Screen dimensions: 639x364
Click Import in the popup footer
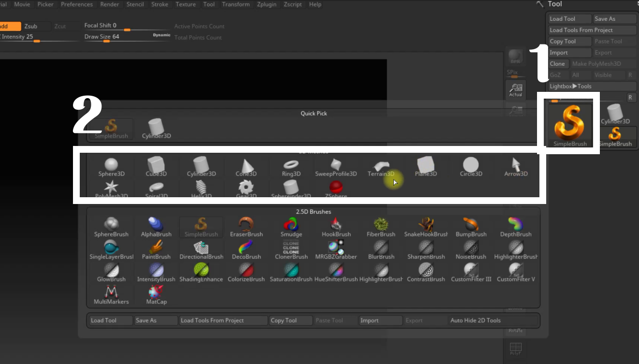380,320
